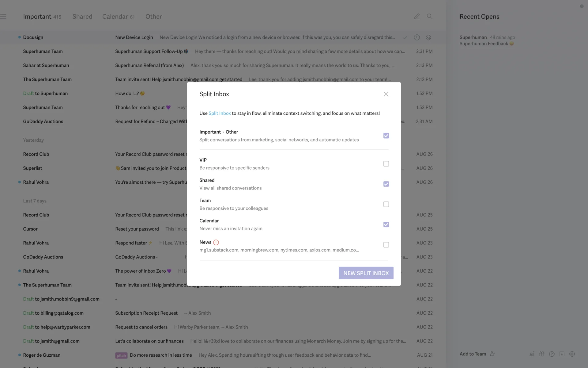The height and width of the screenshot is (368, 588).
Task: Open the calendar icon in the bottom bar
Action: click(562, 354)
